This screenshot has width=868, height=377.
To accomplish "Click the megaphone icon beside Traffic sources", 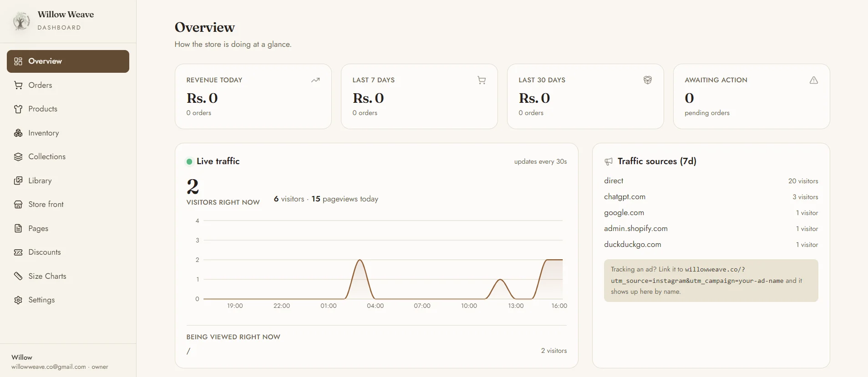I will [x=609, y=161].
